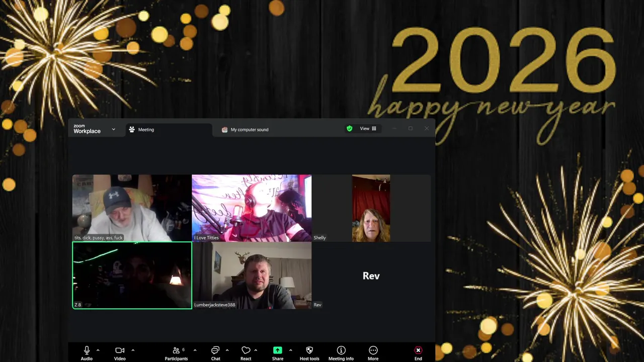The height and width of the screenshot is (362, 644).
Task: Click the red End meeting button
Action: pos(418,353)
